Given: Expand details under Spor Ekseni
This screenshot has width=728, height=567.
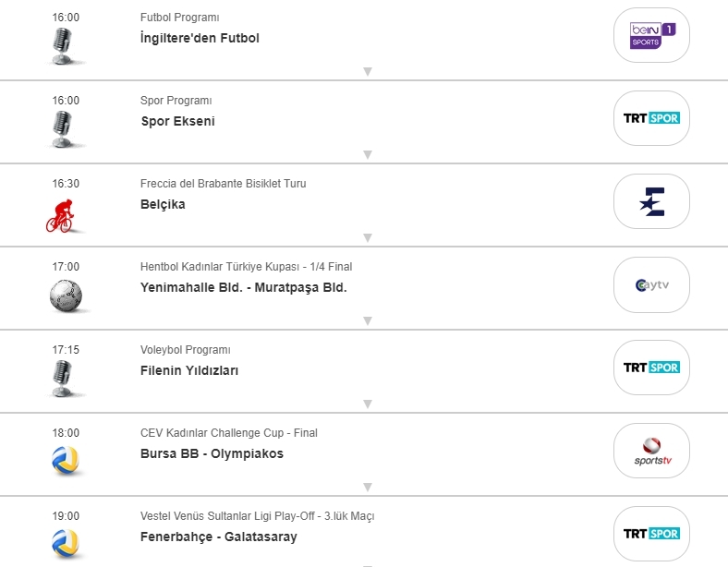Looking at the screenshot, I should (367, 155).
